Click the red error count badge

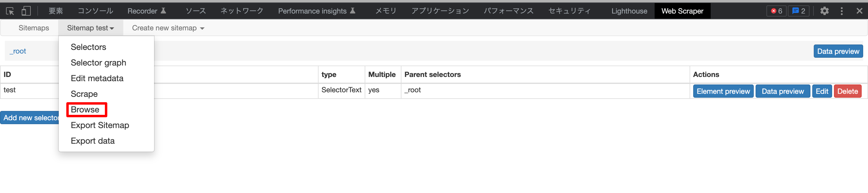[x=776, y=11]
